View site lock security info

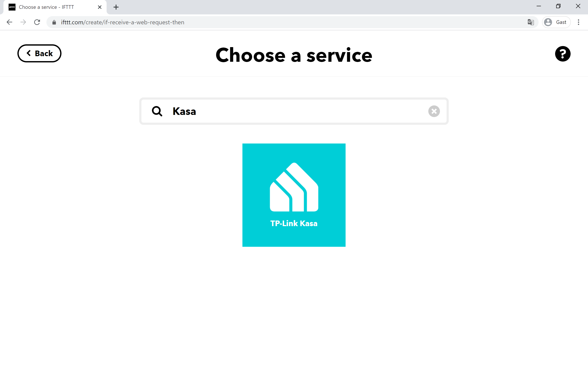[54, 22]
